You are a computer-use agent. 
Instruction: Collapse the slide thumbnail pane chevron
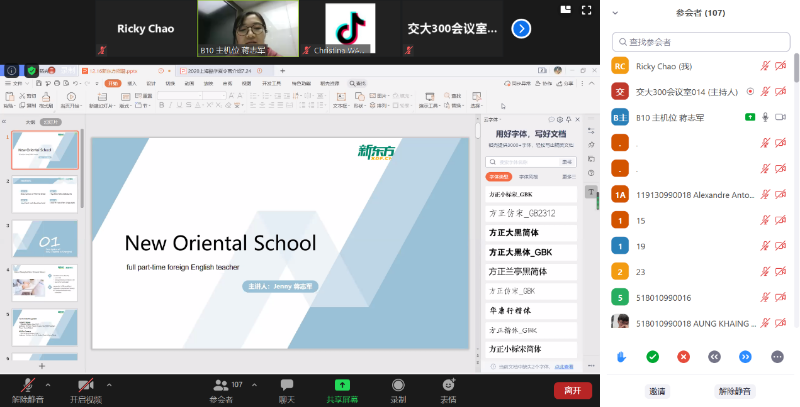point(4,122)
